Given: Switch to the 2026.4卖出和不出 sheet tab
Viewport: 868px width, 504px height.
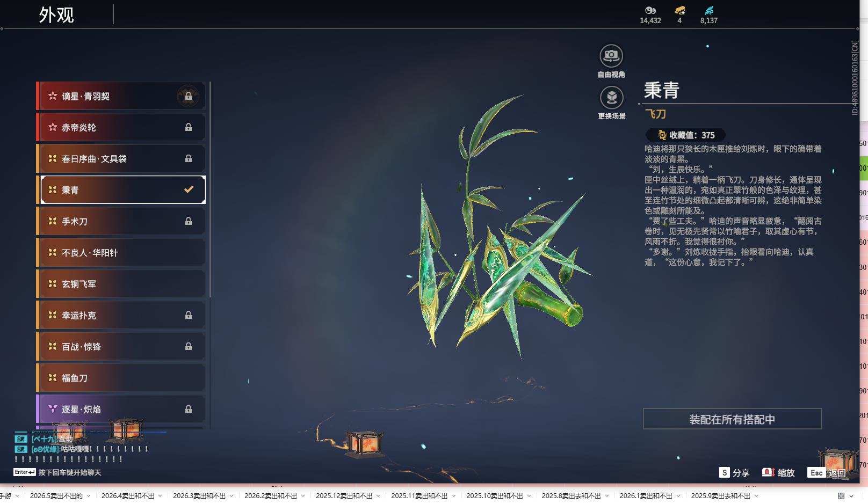Looking at the screenshot, I should pos(127,495).
